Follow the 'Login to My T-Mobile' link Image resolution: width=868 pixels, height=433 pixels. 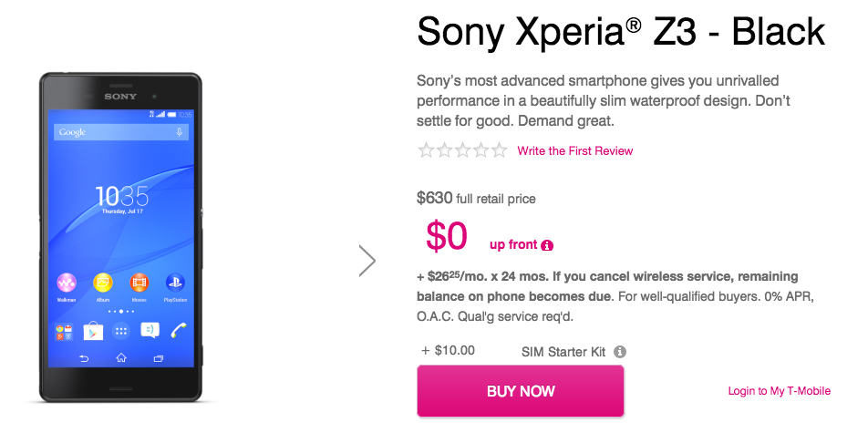[779, 391]
